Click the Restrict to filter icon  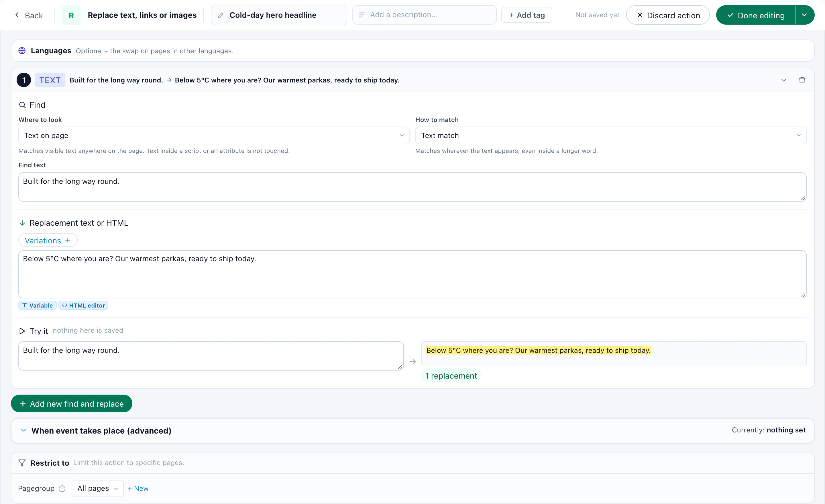click(x=22, y=463)
